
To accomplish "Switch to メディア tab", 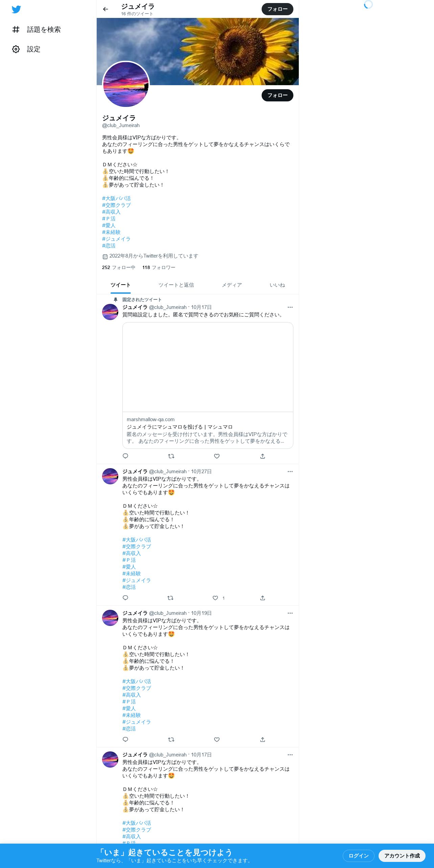I will tap(232, 285).
